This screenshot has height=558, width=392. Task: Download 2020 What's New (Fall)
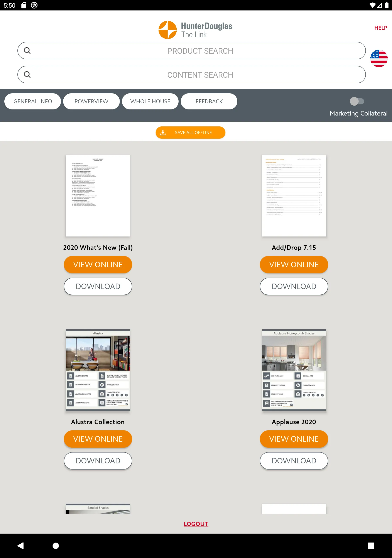point(98,286)
